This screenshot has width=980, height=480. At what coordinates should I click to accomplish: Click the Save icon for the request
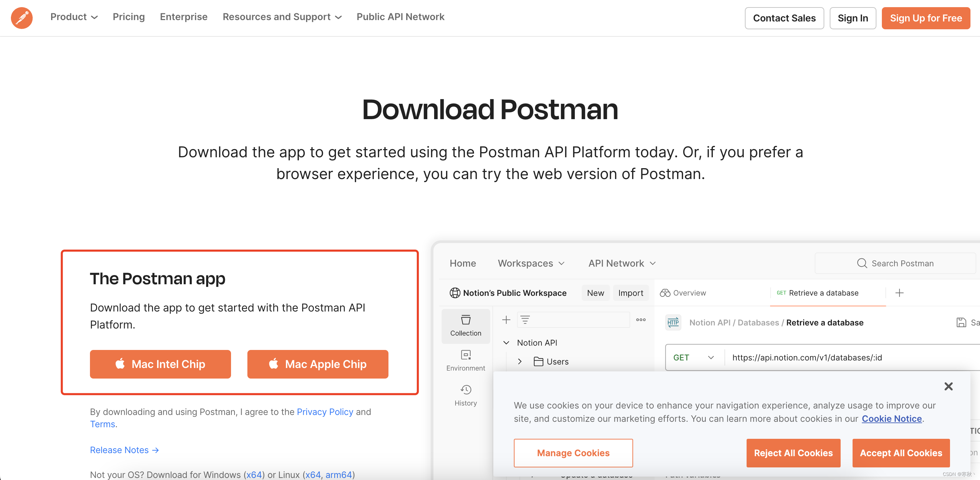pos(961,322)
